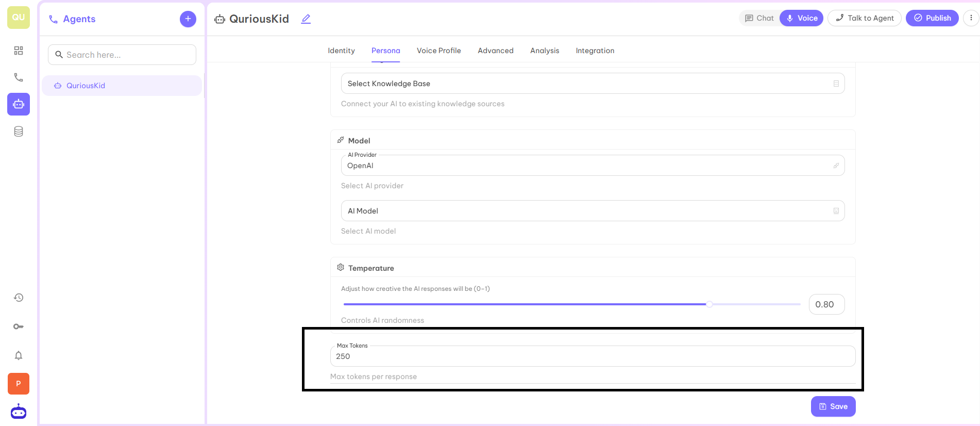Open the AI Provider OpenAI dropdown
The image size is (980, 426).
click(x=593, y=166)
